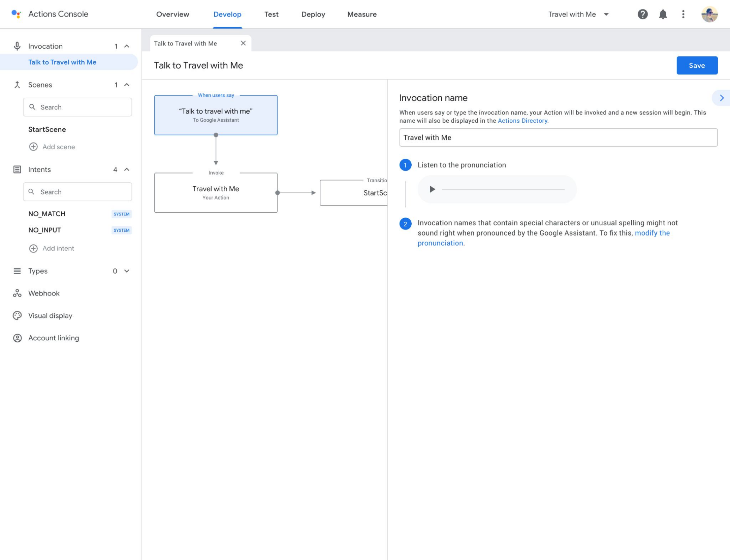Click the plus icon beside Add scene
This screenshot has width=730, height=560.
click(33, 147)
